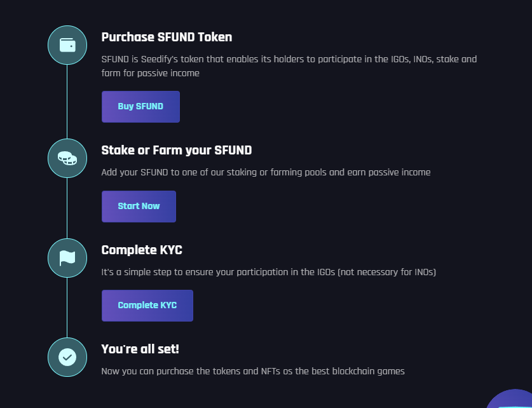Click the wallet icon for Purchase SFUND
The image size is (532, 408).
67,45
